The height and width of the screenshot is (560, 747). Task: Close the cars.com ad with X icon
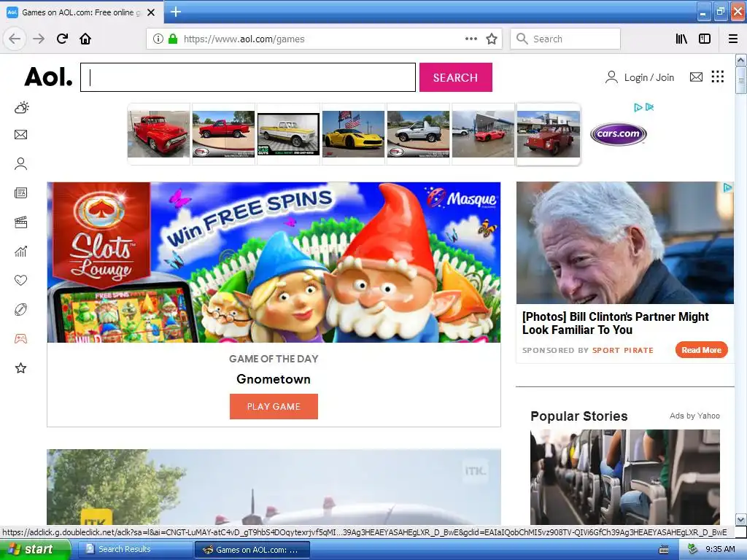pyautogui.click(x=649, y=108)
